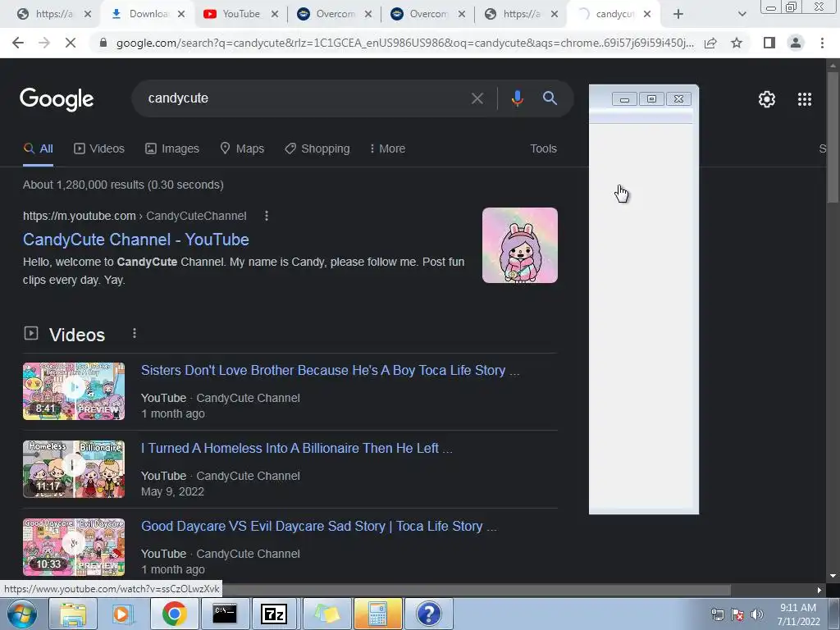Open the search Tools options
Image resolution: width=840 pixels, height=630 pixels.
click(x=543, y=148)
